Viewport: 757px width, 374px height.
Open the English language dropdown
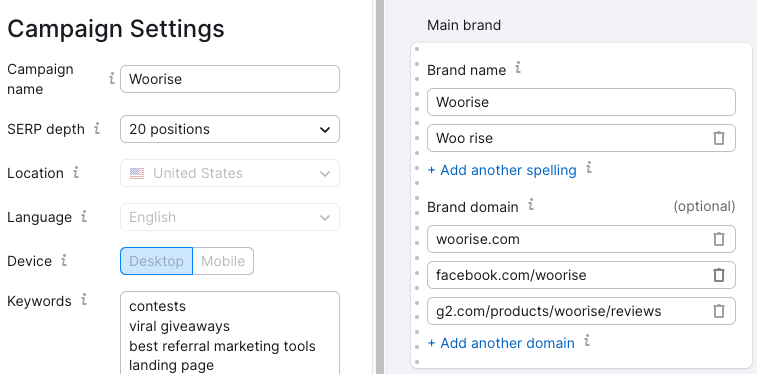230,217
